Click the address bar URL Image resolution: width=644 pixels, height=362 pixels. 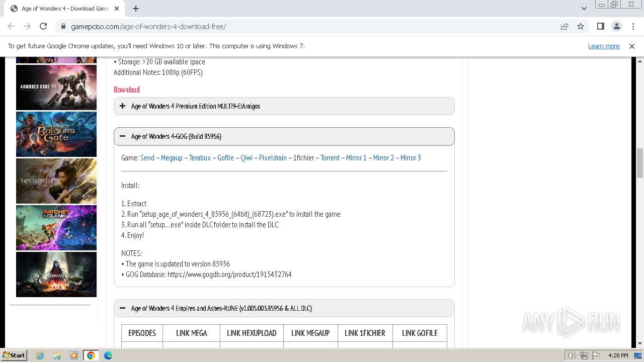point(148,27)
